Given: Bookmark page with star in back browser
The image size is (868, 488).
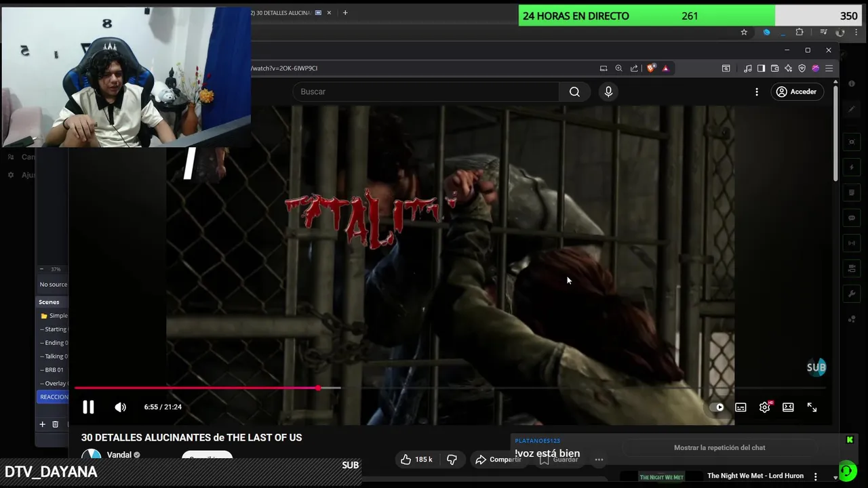Looking at the screenshot, I should tap(744, 32).
